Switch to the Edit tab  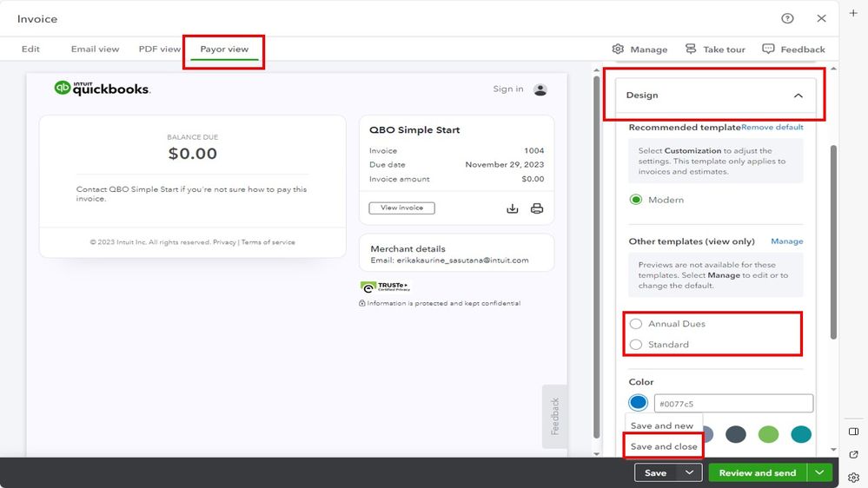pos(30,49)
